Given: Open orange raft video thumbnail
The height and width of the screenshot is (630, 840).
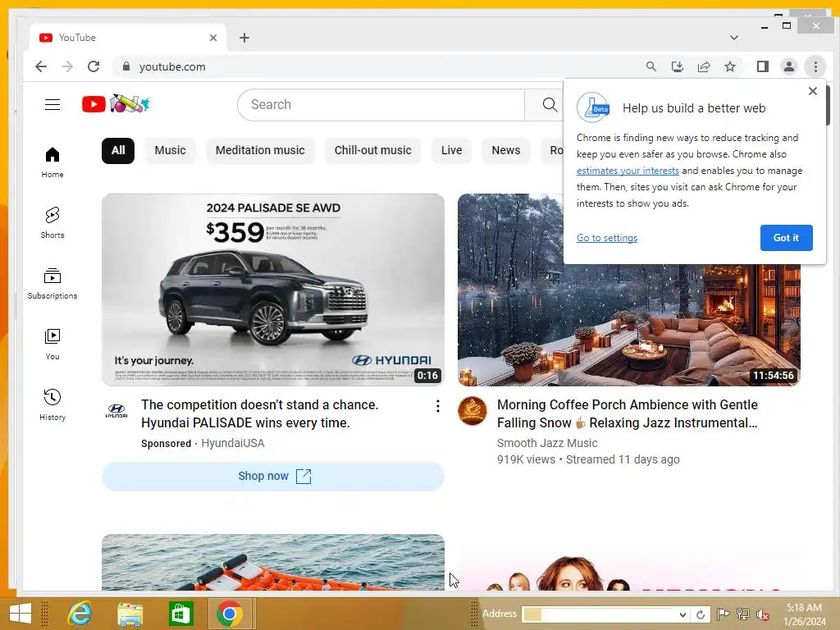Looking at the screenshot, I should click(x=272, y=563).
